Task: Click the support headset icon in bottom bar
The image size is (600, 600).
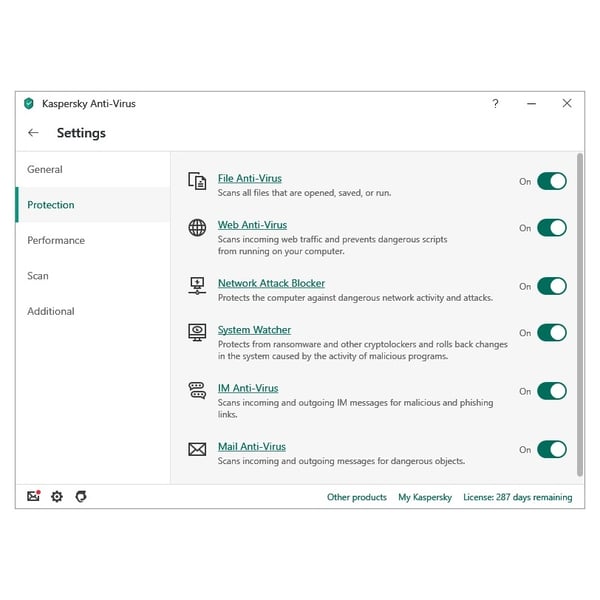Action: (x=81, y=496)
